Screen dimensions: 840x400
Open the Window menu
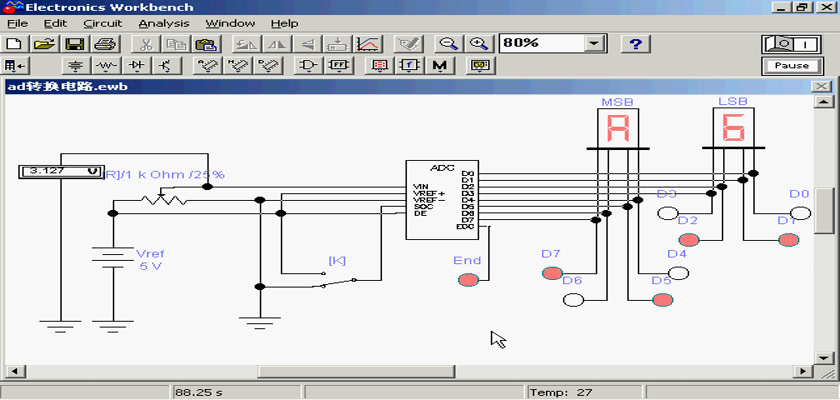230,24
